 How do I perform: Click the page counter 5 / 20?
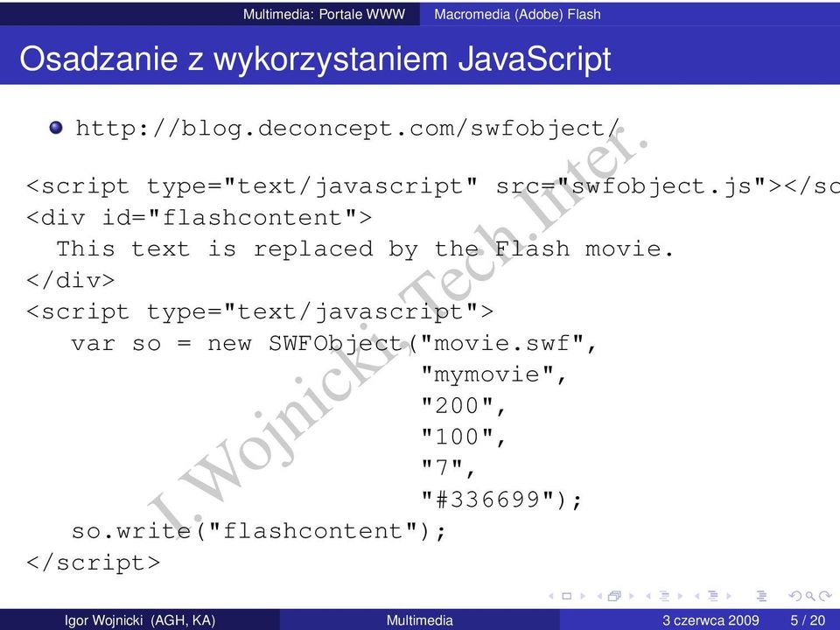808,620
